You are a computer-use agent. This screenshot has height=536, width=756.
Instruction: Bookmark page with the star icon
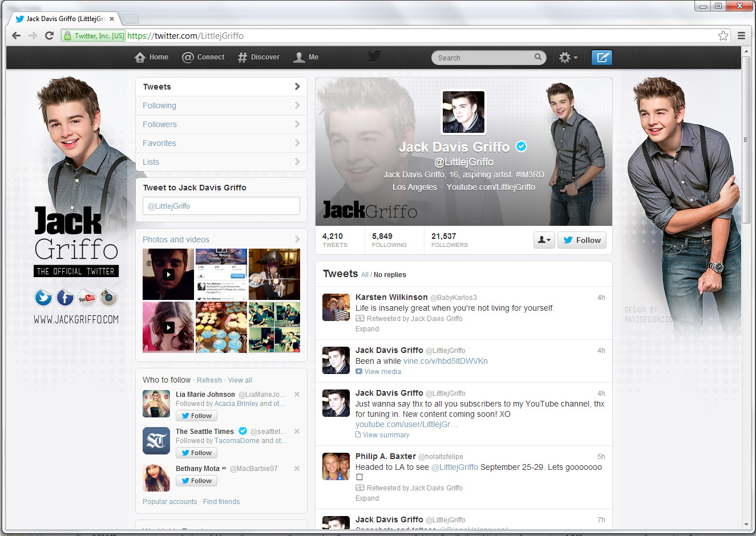click(x=723, y=36)
